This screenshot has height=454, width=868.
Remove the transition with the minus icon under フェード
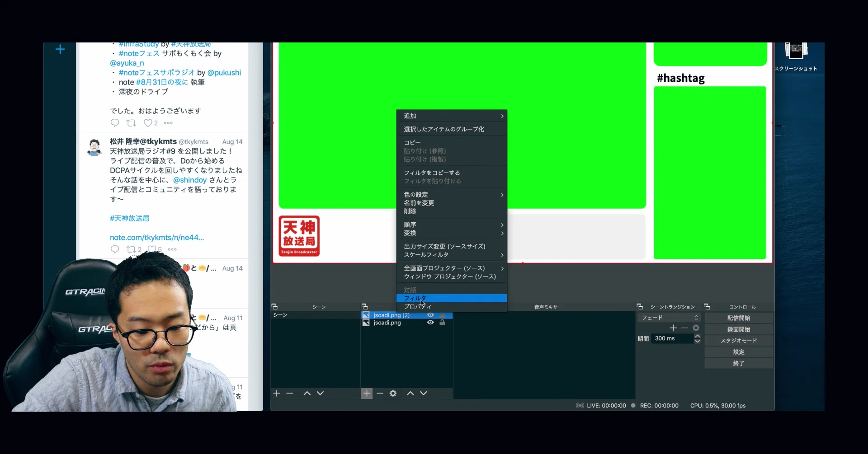(684, 328)
